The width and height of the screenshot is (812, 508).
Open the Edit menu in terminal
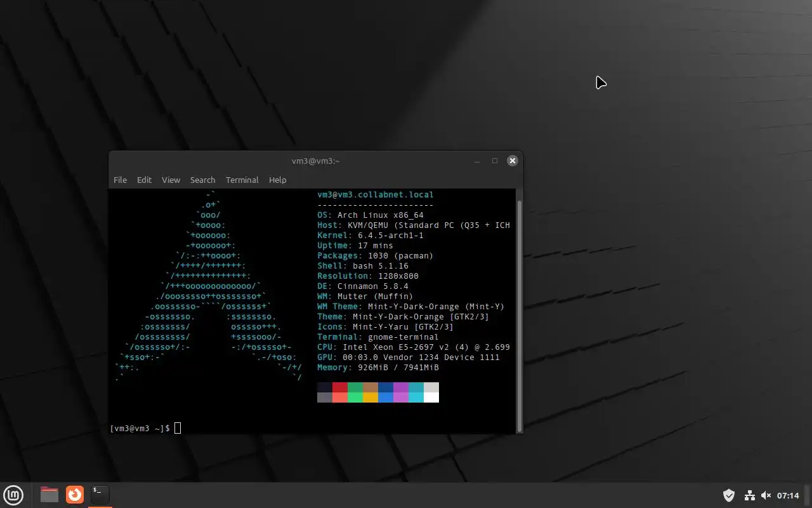point(144,180)
